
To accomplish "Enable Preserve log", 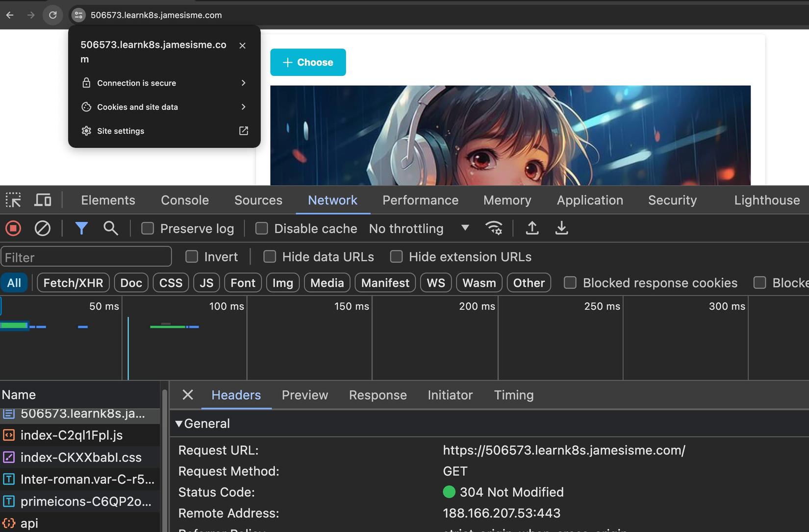I will [148, 228].
